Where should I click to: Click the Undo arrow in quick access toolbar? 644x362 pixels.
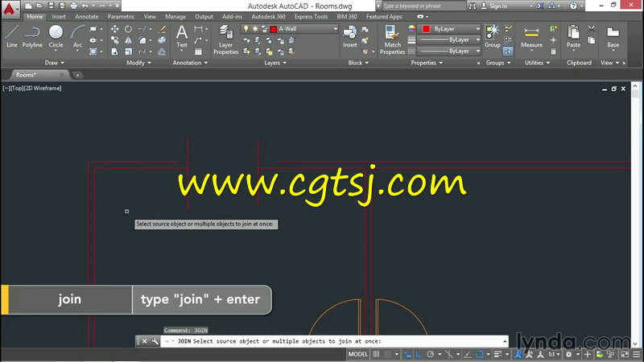pyautogui.click(x=85, y=6)
